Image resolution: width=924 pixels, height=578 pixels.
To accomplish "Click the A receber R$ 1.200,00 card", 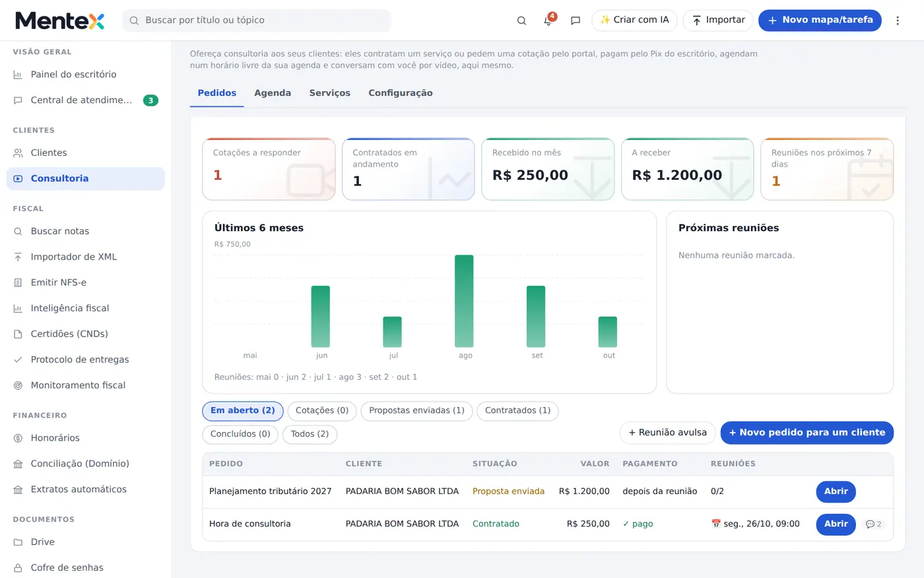I will click(687, 169).
